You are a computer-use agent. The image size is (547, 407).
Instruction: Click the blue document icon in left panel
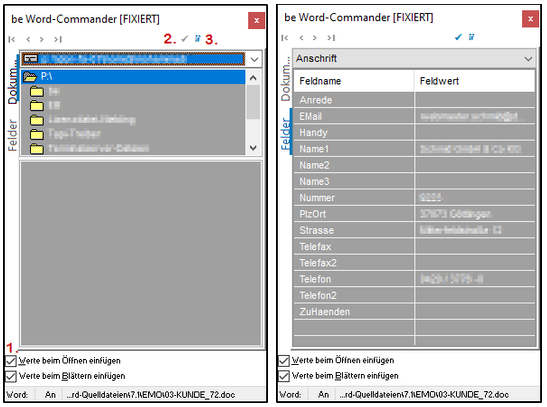197,38
